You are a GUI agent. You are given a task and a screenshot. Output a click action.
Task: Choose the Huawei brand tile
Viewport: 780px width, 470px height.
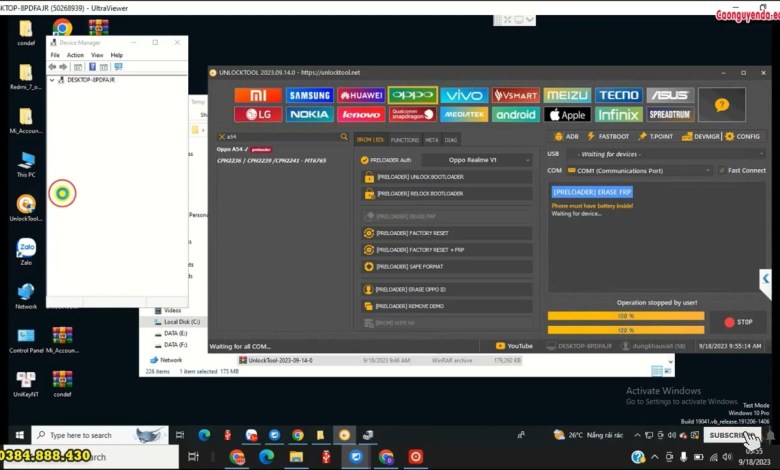pos(361,95)
